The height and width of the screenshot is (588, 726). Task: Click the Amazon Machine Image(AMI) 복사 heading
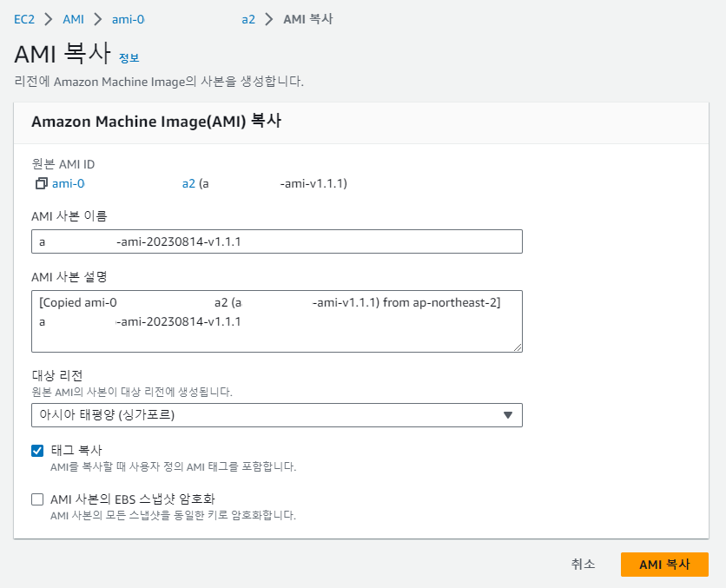point(156,122)
